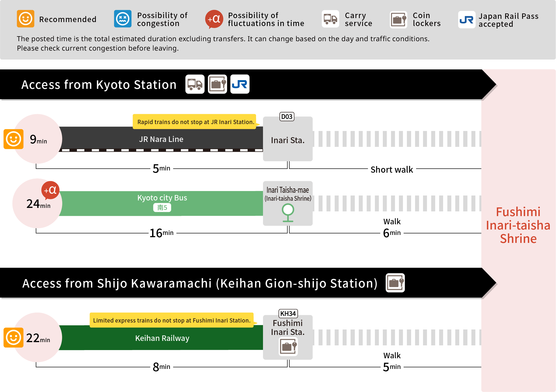Click the JR Nara Line bar

161,139
